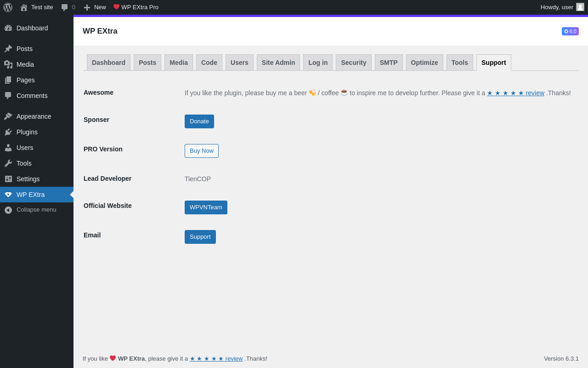Switch to the Log in tab
This screenshot has height=368, width=588.
pyautogui.click(x=318, y=63)
